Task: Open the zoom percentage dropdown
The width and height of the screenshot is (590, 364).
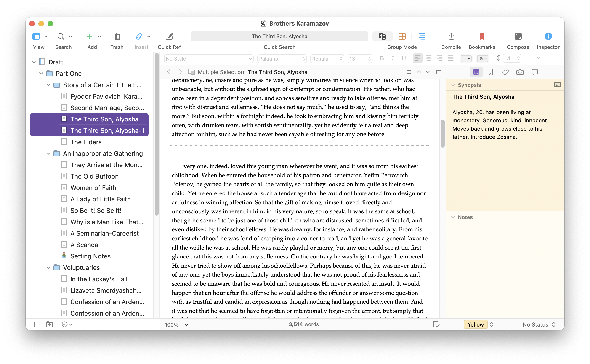Action: [176, 324]
